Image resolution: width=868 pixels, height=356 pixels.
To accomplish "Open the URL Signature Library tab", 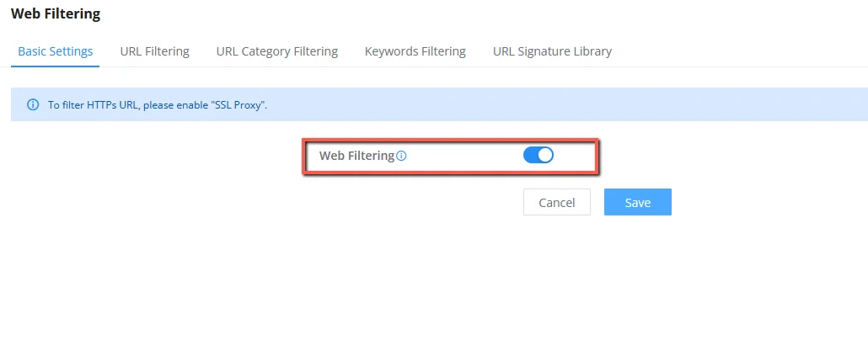I will point(552,51).
